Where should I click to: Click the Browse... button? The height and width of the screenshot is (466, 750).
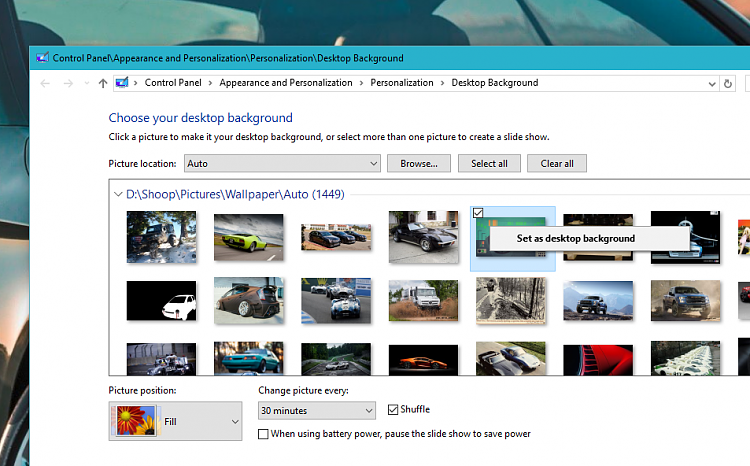pyautogui.click(x=419, y=164)
